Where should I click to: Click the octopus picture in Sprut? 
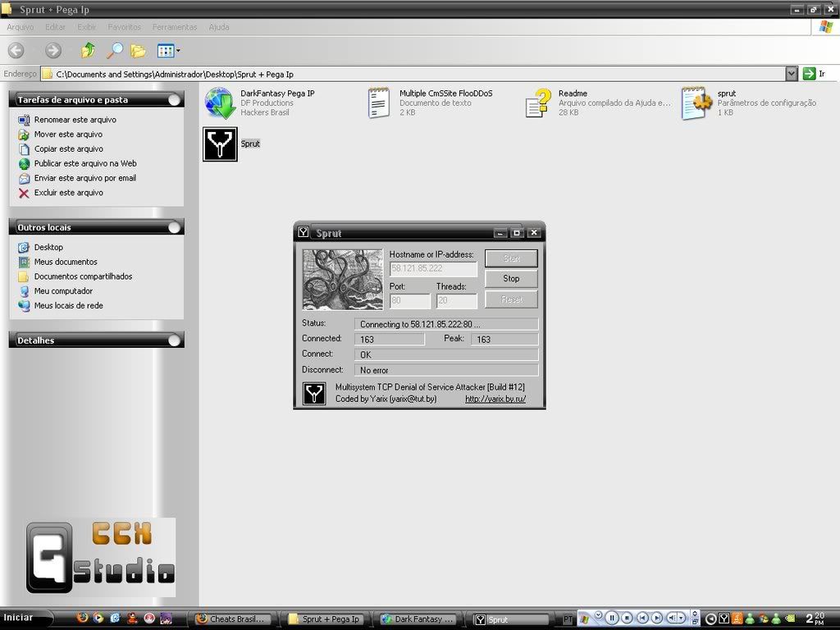(343, 280)
